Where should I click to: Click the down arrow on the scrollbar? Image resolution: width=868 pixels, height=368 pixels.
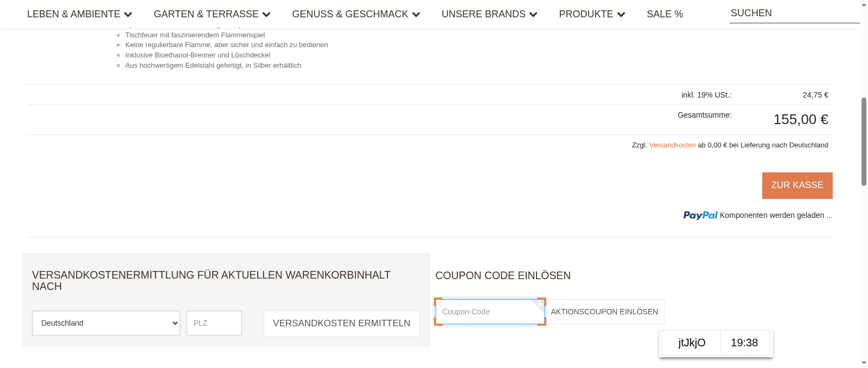864,364
